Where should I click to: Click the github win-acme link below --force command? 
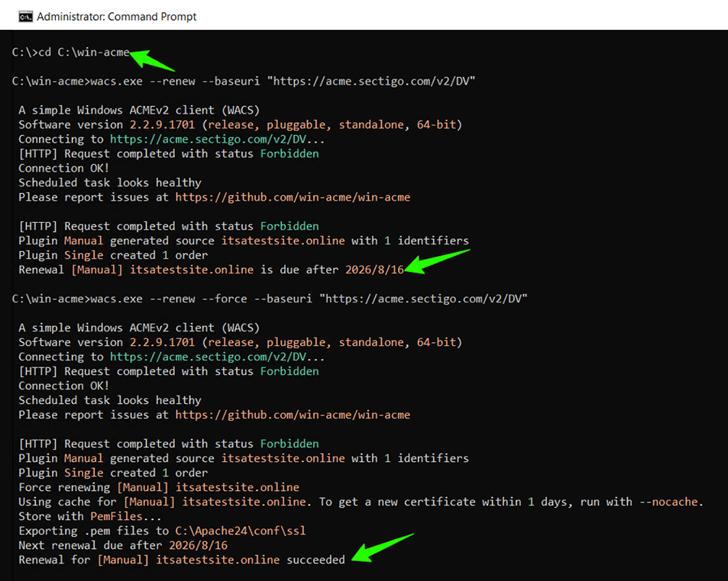point(293,415)
